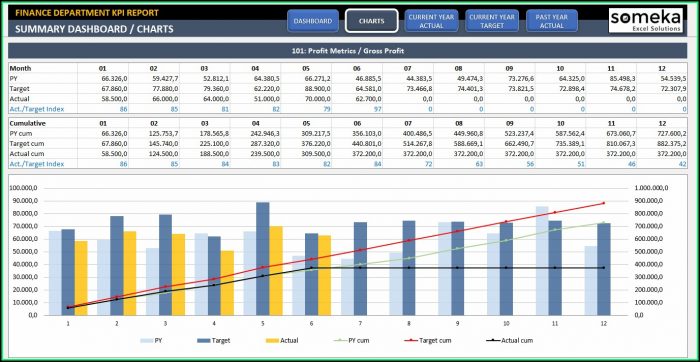Click the Actual legend swatch

(272, 341)
